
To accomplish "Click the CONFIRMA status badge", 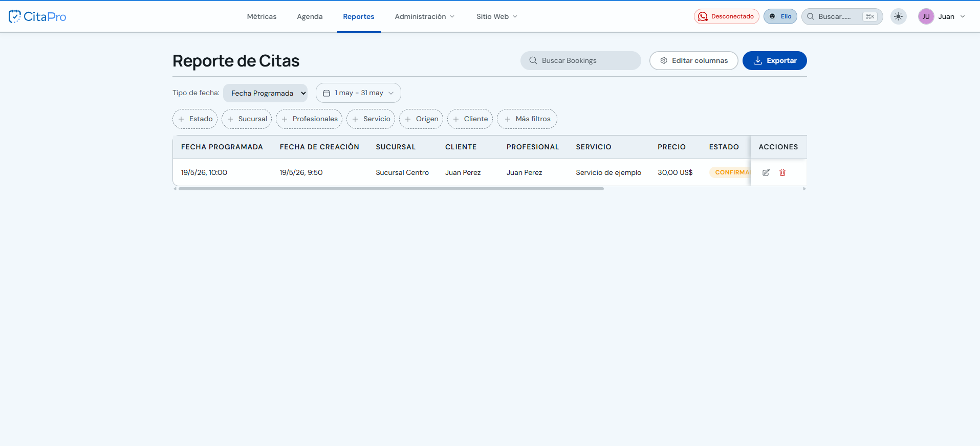I will tap(730, 172).
